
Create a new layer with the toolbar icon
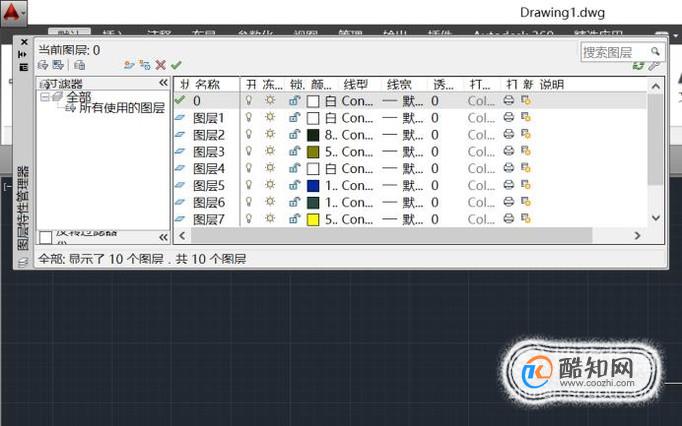coord(129,65)
